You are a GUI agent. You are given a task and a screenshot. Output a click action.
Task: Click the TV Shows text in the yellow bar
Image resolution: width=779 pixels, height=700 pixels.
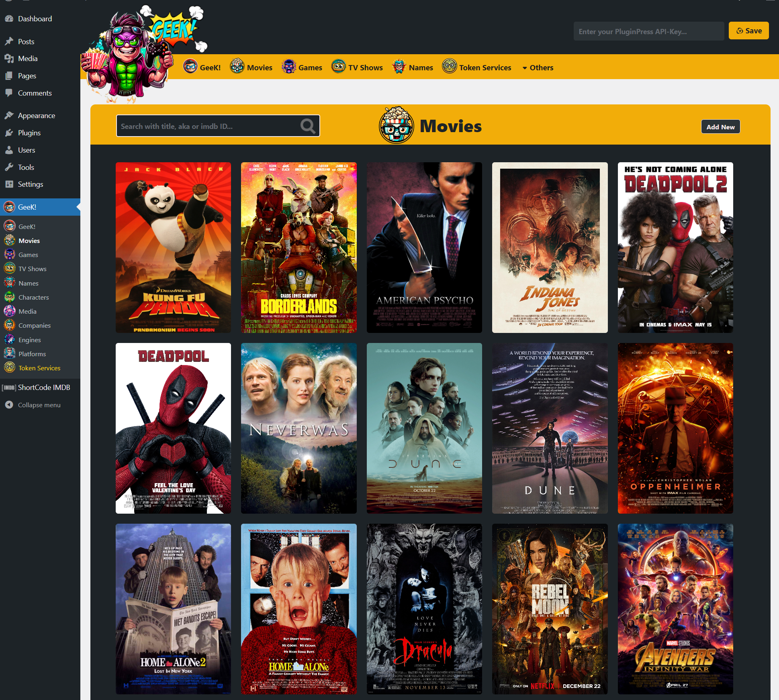pyautogui.click(x=366, y=68)
